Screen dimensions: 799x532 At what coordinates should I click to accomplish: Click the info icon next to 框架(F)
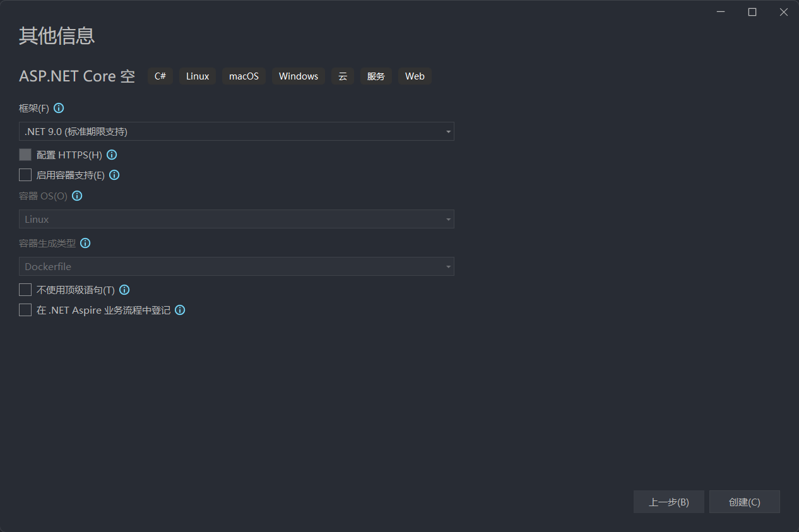(59, 108)
